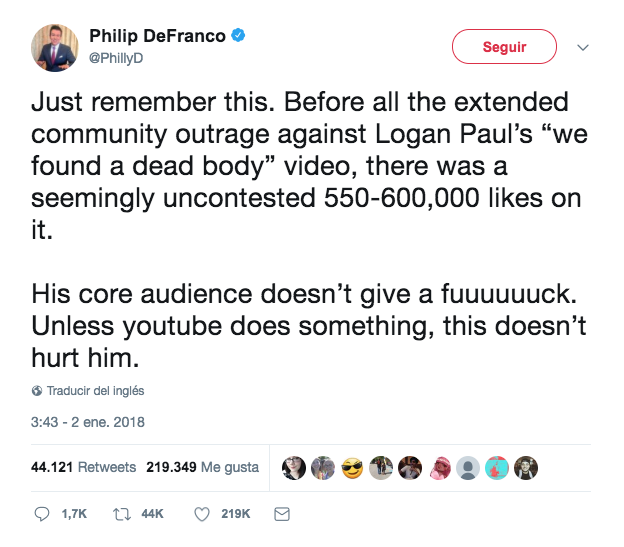Click the pink hat liker avatar
Image resolution: width=624 pixels, height=547 pixels.
[x=438, y=468]
